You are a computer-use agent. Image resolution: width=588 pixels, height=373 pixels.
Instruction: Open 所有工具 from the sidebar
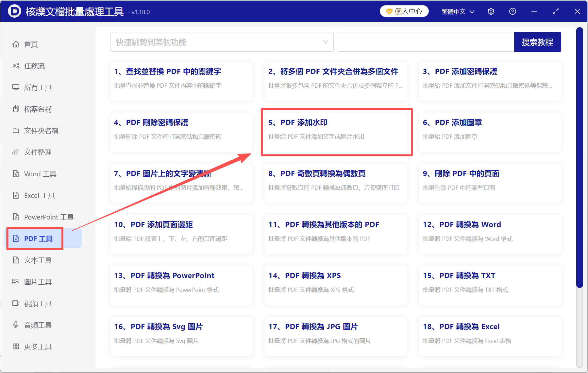click(x=37, y=87)
